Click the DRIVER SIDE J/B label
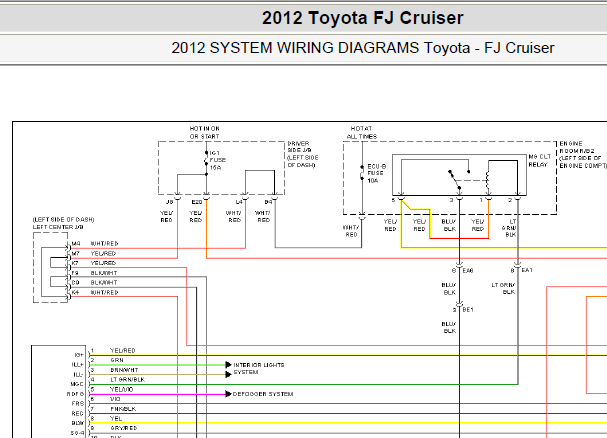The height and width of the screenshot is (438, 607). (303, 154)
